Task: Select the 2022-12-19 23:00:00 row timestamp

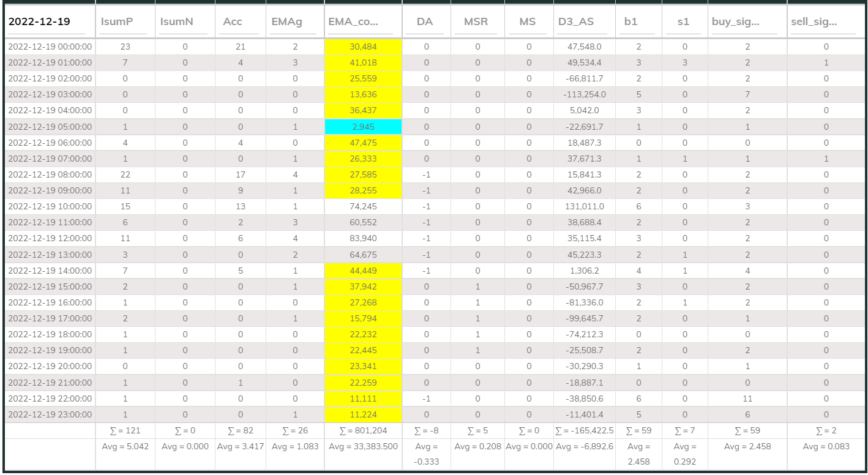Action: coord(50,414)
